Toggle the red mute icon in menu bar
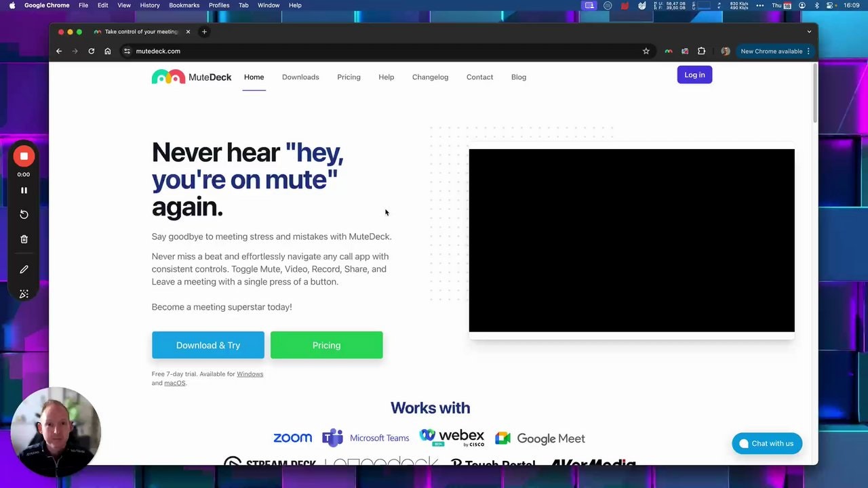Image resolution: width=868 pixels, height=488 pixels. point(625,5)
